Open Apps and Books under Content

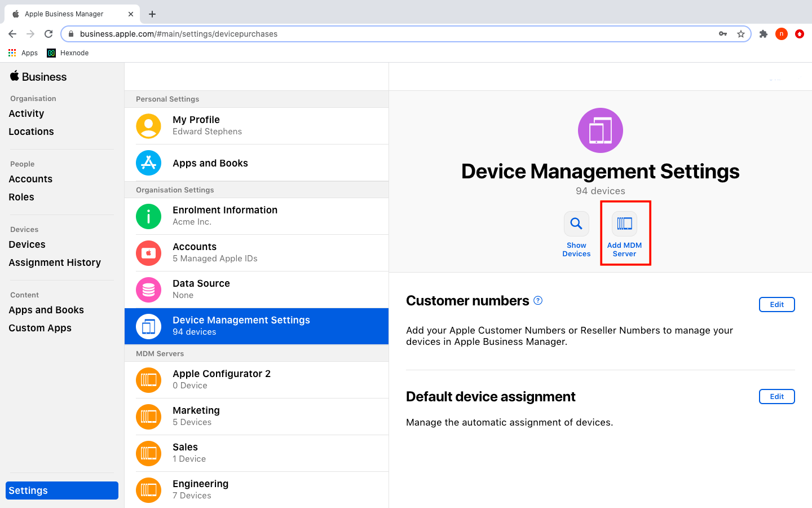click(46, 310)
